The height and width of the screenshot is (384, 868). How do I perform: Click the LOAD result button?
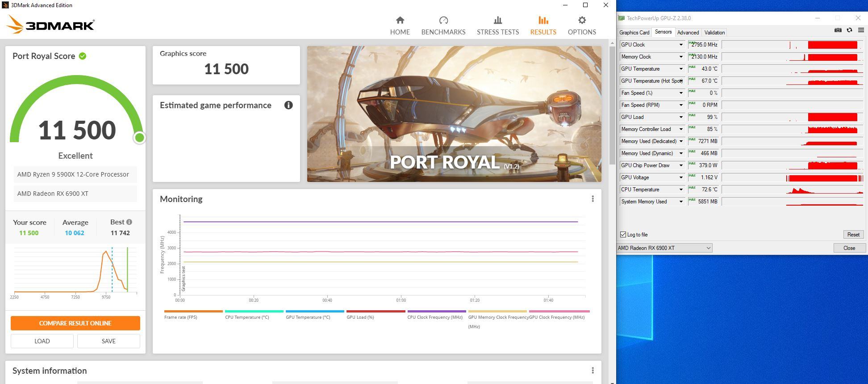[x=42, y=341]
